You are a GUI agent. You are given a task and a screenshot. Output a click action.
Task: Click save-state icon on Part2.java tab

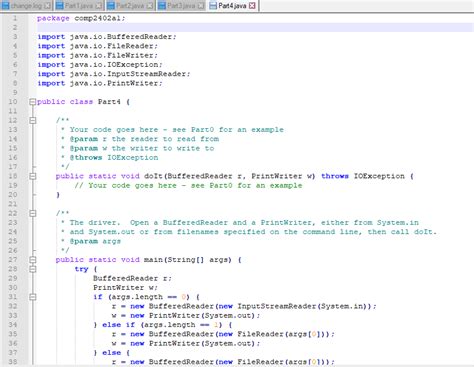111,6
